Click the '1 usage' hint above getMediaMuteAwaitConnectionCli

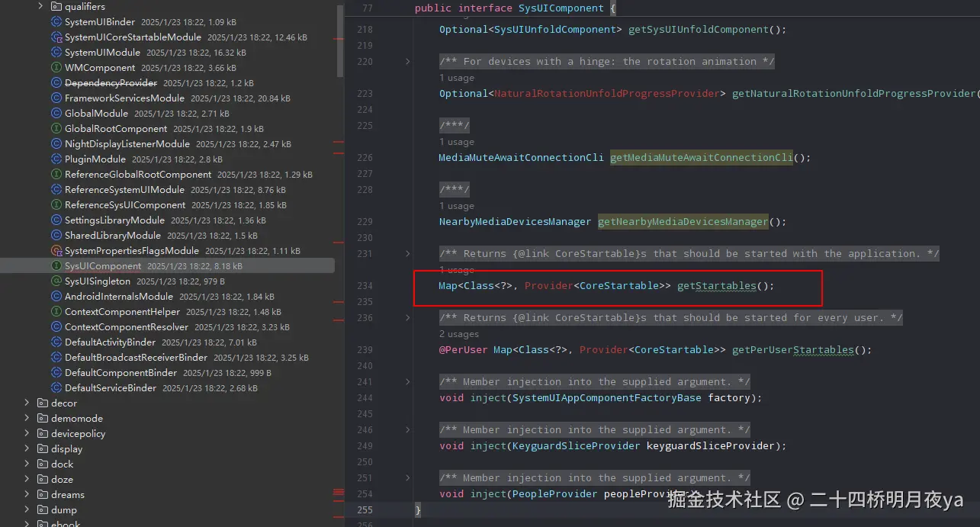(457, 142)
